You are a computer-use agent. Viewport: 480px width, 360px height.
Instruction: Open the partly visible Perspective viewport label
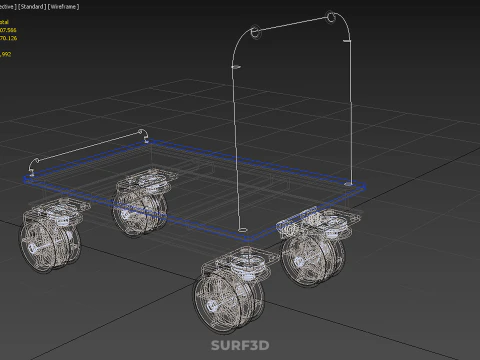[8, 7]
